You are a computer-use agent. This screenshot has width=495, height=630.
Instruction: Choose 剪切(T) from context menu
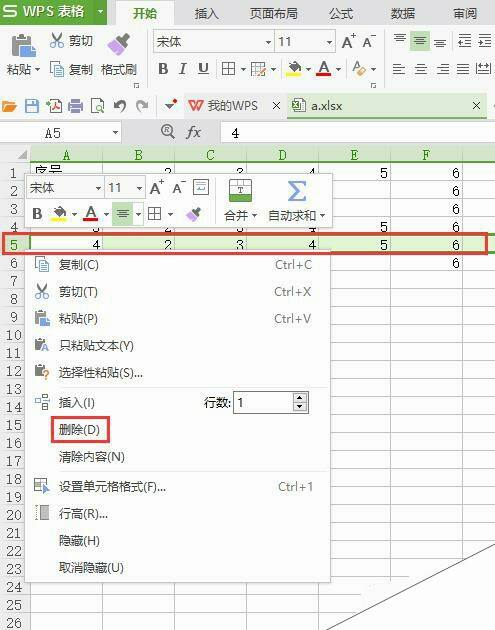point(178,292)
